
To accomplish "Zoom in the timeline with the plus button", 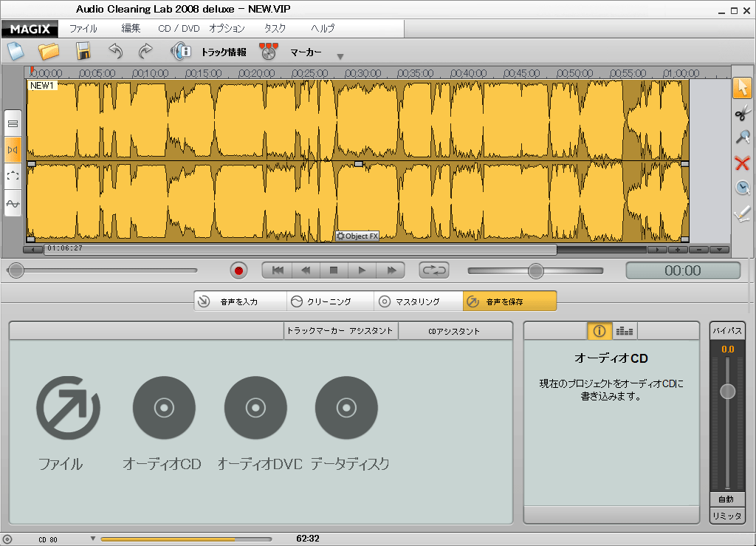I will (678, 250).
